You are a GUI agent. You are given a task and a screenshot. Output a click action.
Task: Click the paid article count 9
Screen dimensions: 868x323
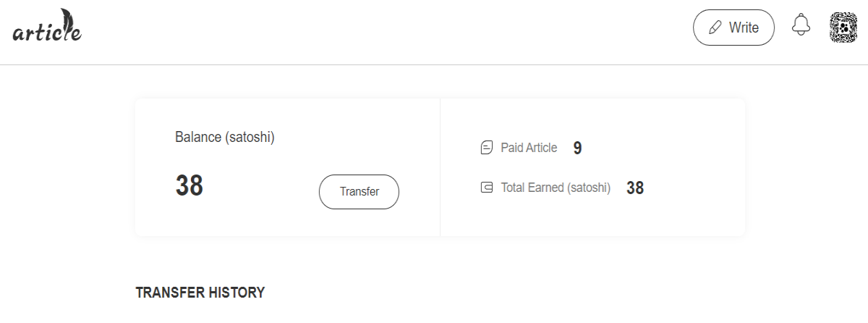click(577, 148)
